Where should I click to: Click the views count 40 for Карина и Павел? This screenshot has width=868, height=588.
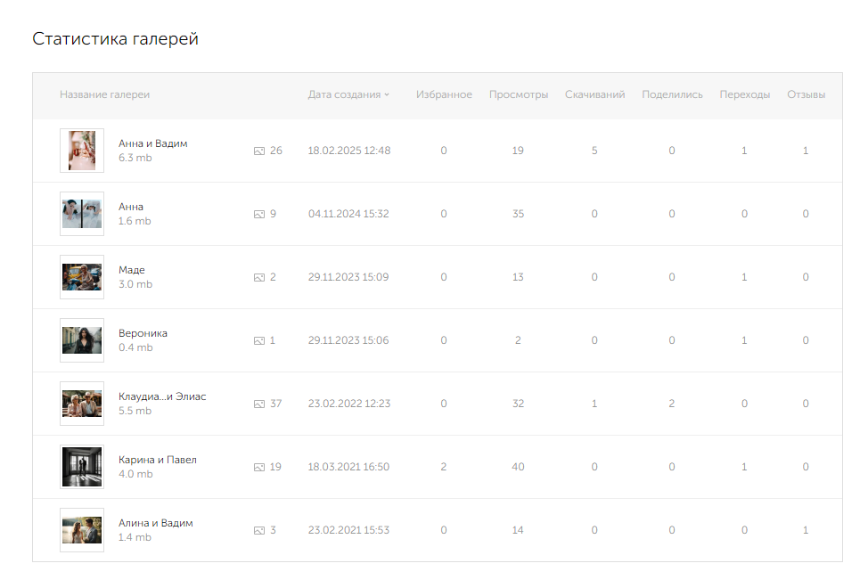[x=519, y=468]
